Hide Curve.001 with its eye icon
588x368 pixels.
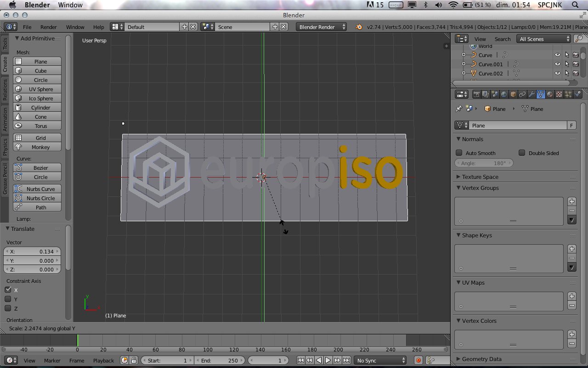pos(558,64)
